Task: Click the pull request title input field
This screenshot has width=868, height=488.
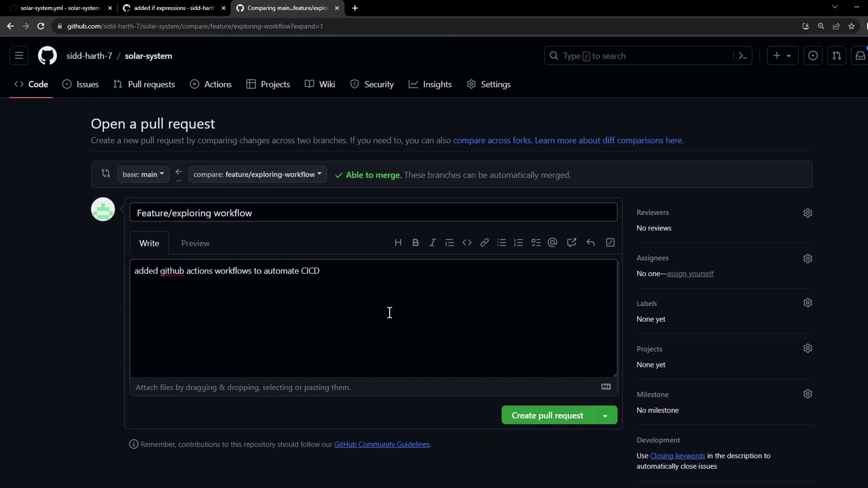Action: 373,213
